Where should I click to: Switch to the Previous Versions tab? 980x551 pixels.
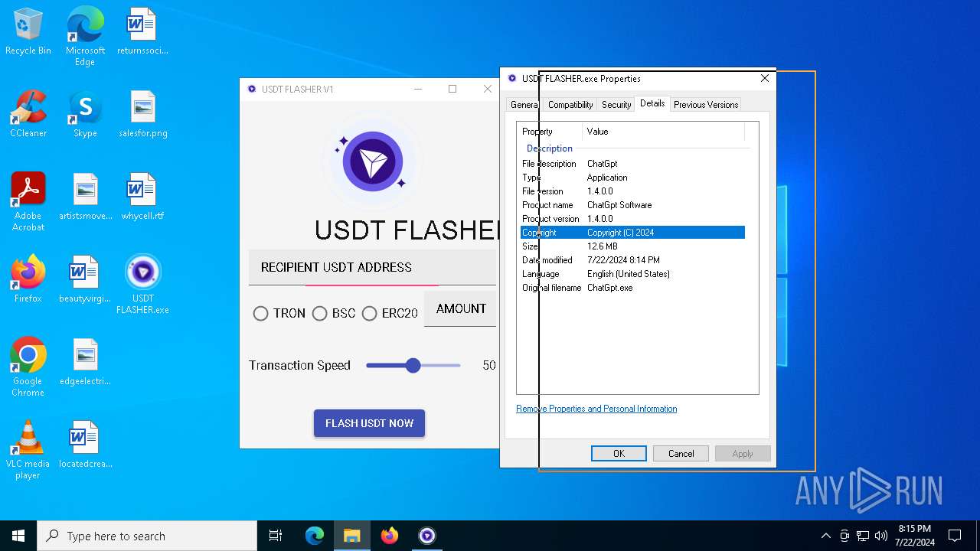click(x=706, y=105)
